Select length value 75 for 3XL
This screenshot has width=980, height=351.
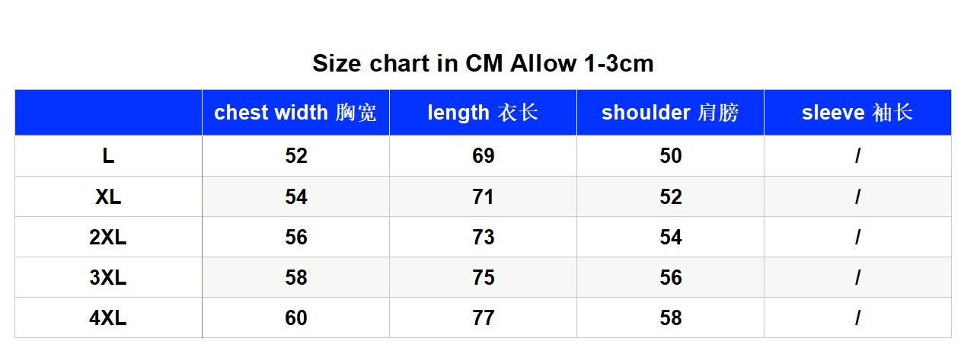(x=483, y=277)
